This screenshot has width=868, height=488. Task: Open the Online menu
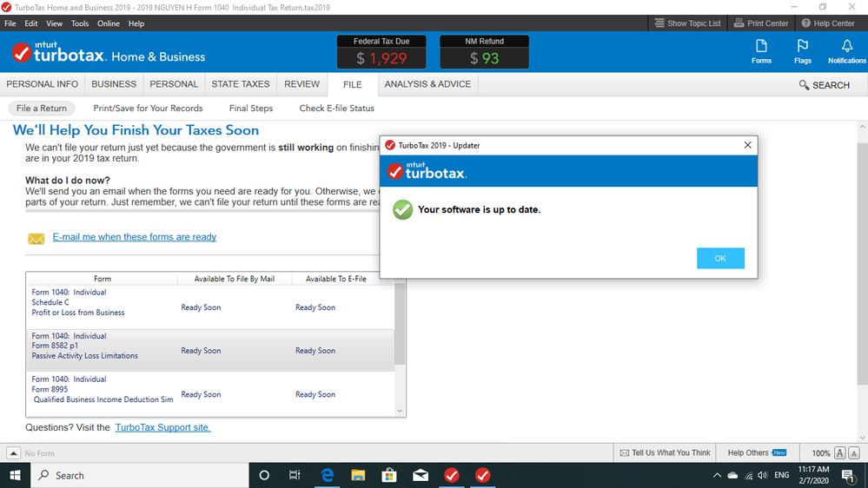click(x=109, y=23)
